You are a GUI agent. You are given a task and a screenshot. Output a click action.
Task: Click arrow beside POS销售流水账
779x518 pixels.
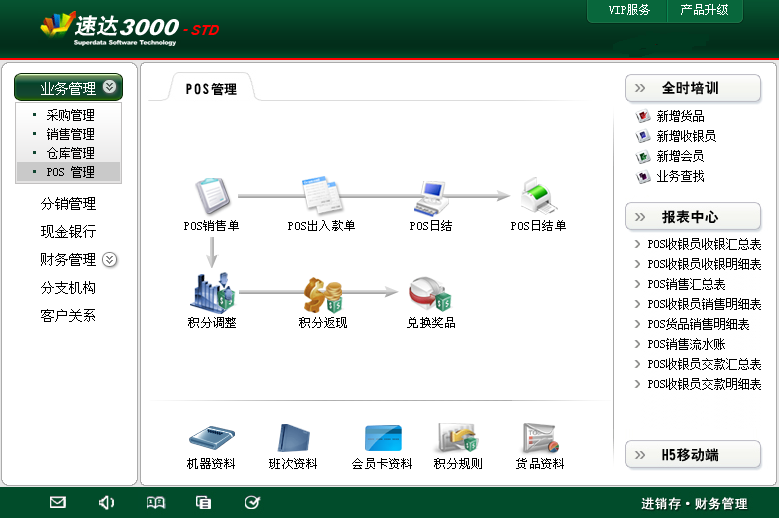637,344
